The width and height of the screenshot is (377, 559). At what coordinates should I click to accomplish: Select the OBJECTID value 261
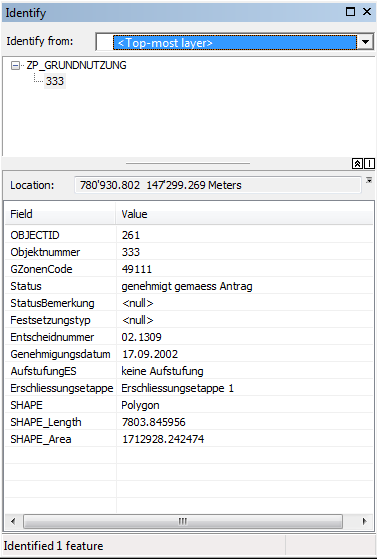point(131,235)
